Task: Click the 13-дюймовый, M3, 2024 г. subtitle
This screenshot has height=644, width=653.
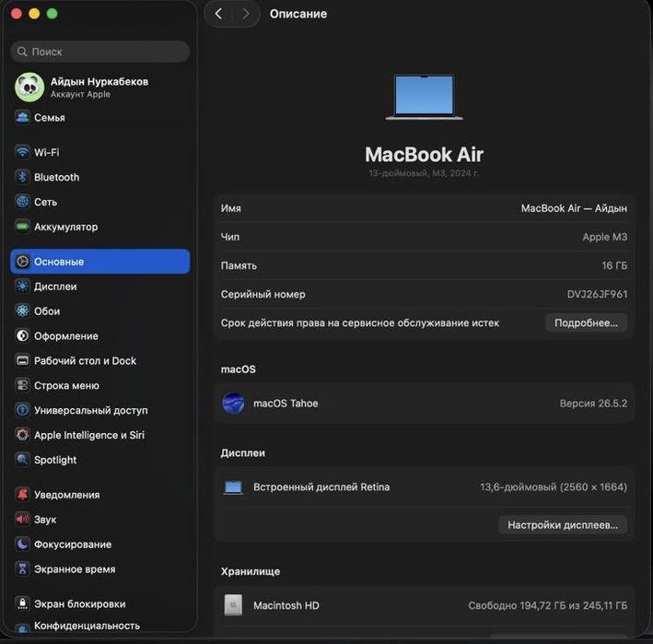Action: pyautogui.click(x=424, y=173)
